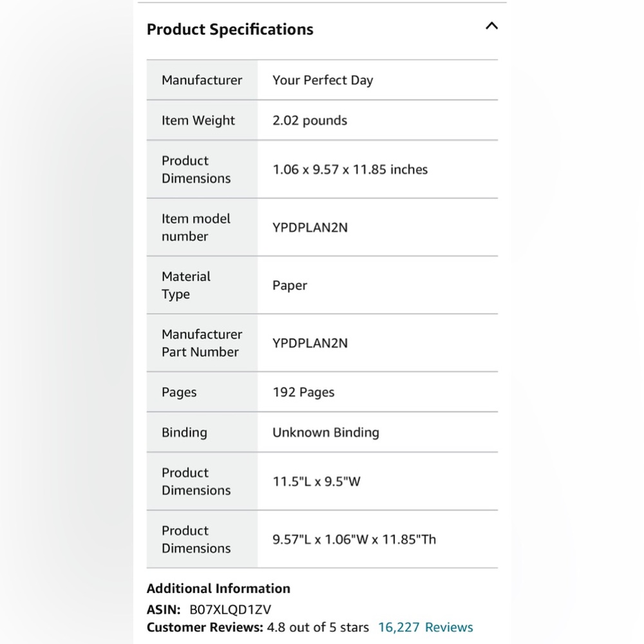Select the Manufacturer row label
644x644 pixels.
pyautogui.click(x=202, y=80)
